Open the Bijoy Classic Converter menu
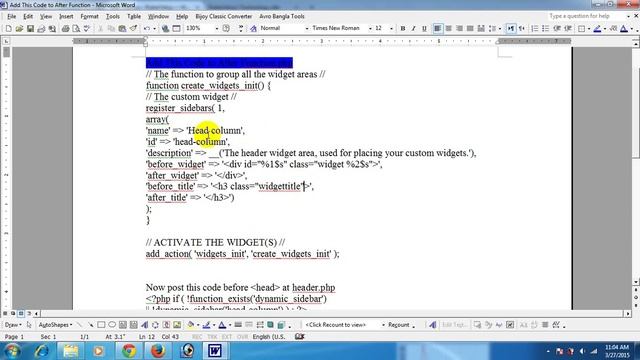640x360 pixels. coord(224,16)
